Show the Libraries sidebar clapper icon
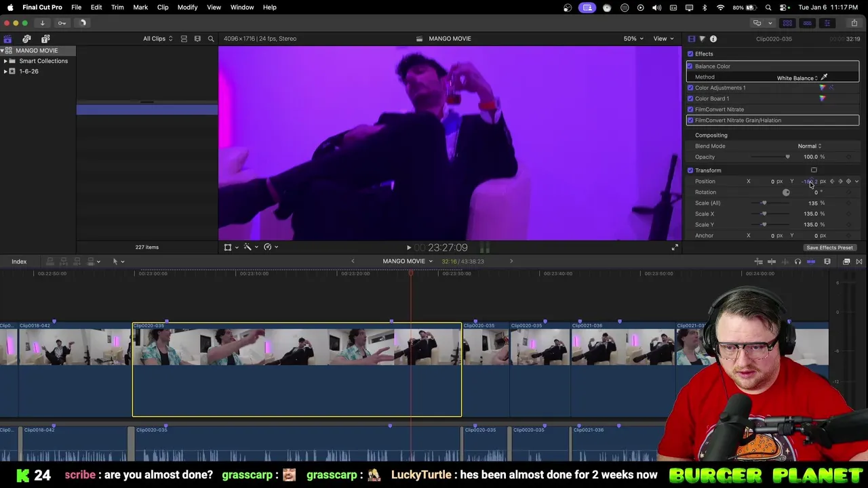Image resolution: width=868 pixels, height=488 pixels. (x=7, y=39)
